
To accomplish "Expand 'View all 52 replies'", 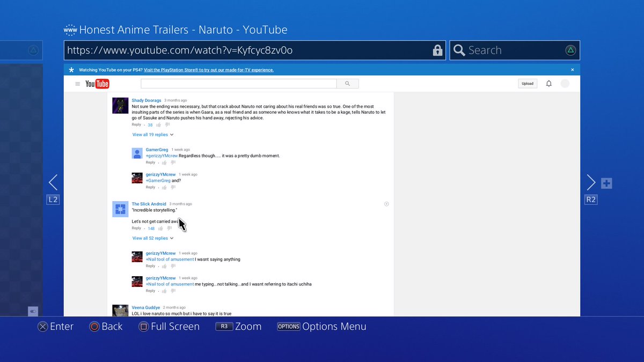I will coord(153,238).
